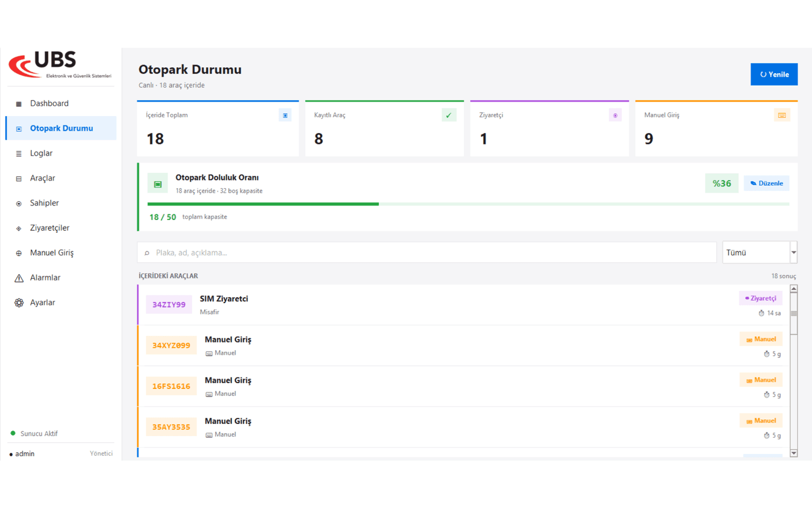Click the Sahipler sidebar icon

point(19,204)
